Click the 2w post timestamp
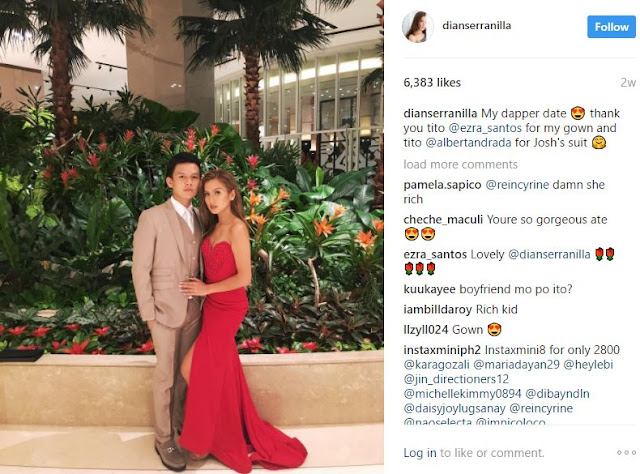640x474 pixels. coord(628,82)
